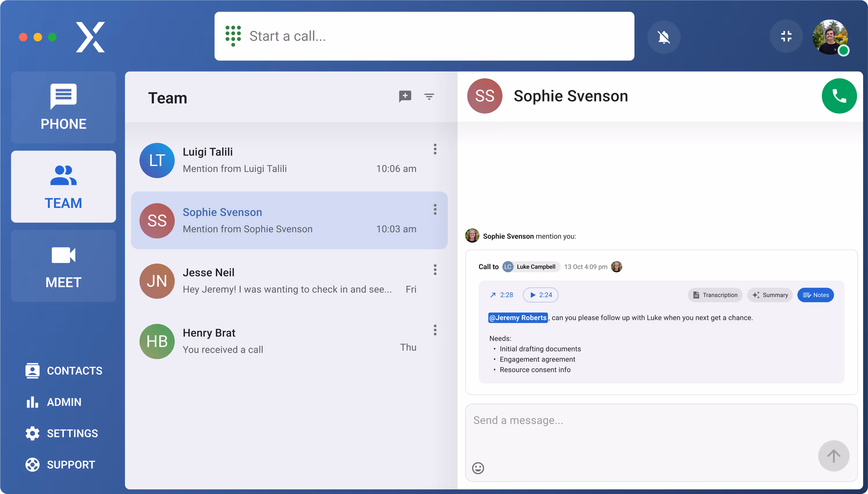Open profile avatar with status indicator
Viewport: 868px width, 494px height.
click(x=830, y=37)
